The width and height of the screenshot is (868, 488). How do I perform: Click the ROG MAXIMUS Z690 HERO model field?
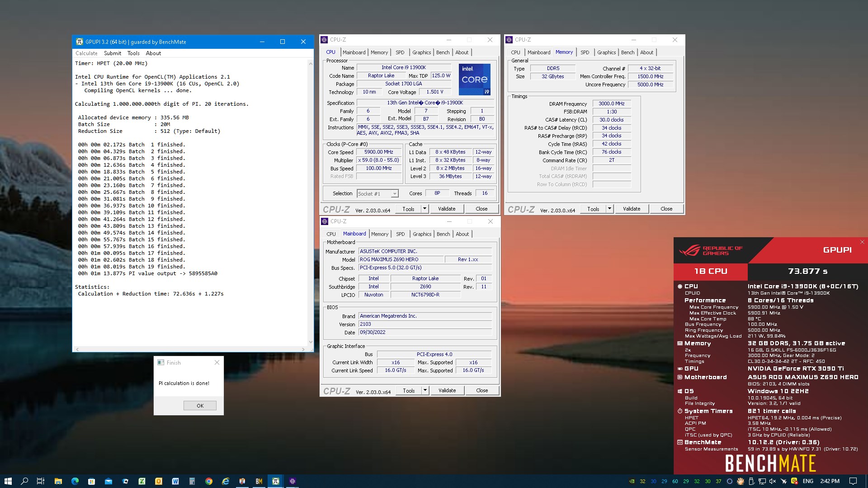pos(401,259)
